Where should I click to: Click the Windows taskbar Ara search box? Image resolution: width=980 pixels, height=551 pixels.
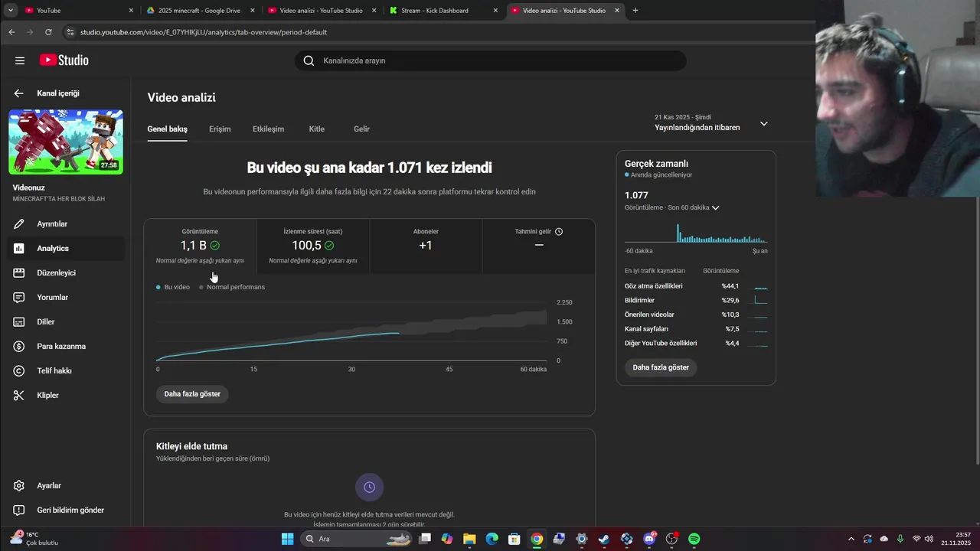pyautogui.click(x=356, y=539)
